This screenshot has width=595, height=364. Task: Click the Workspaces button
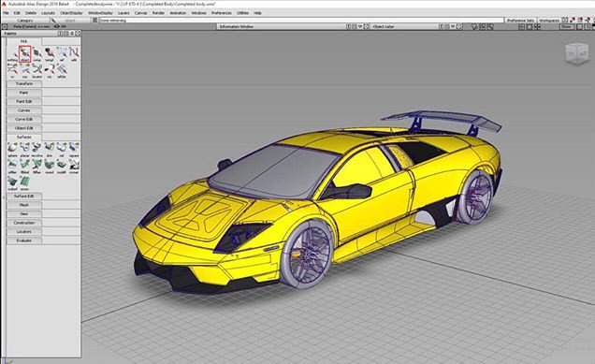[x=549, y=20]
